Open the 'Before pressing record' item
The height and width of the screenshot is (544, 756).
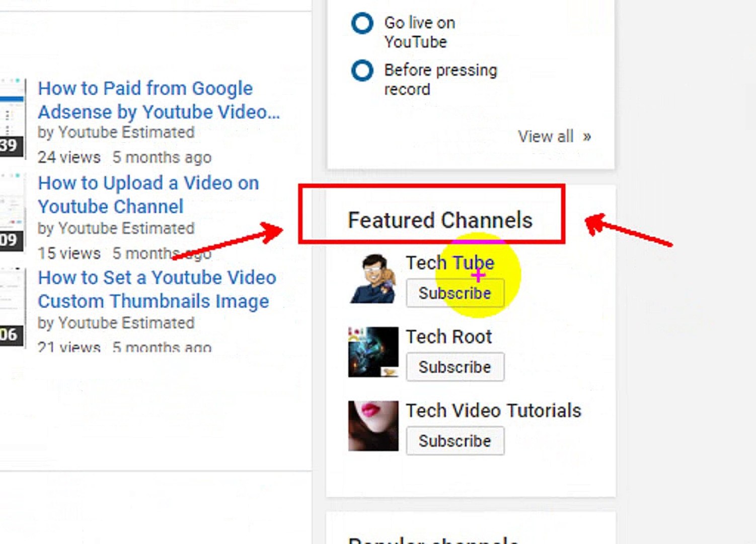(440, 80)
